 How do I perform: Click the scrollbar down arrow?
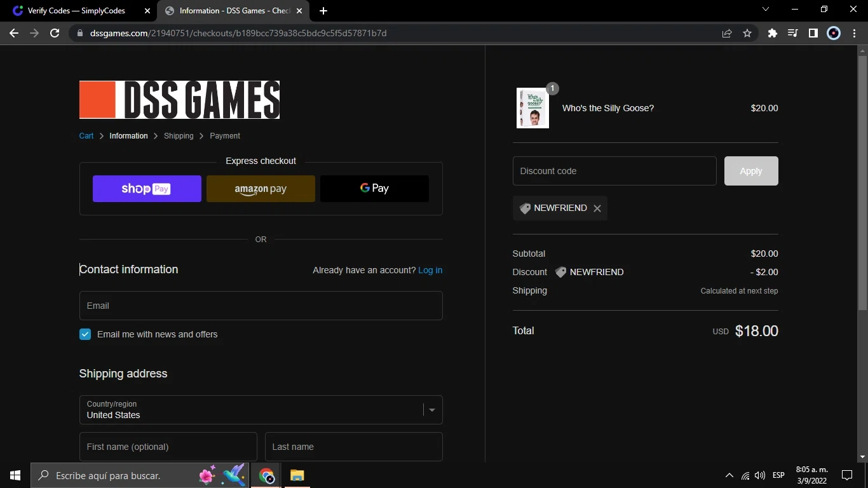point(862,457)
